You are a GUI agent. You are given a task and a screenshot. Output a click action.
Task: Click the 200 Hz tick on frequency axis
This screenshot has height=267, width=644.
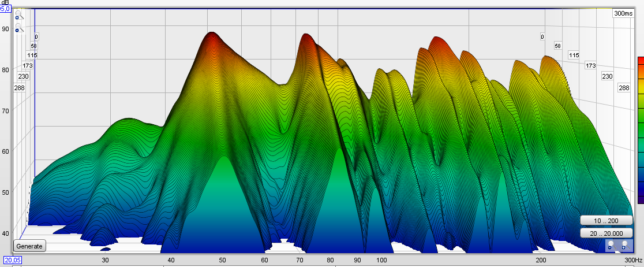(x=541, y=261)
